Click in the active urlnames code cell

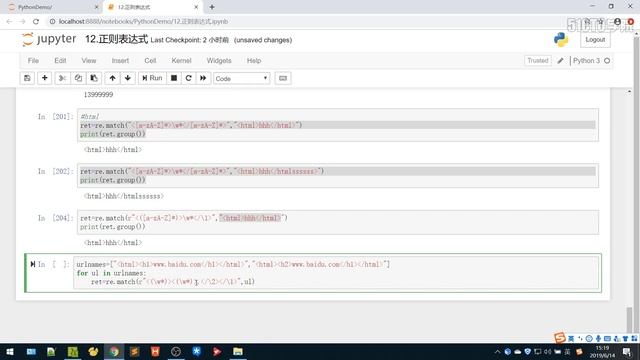[x=337, y=273]
